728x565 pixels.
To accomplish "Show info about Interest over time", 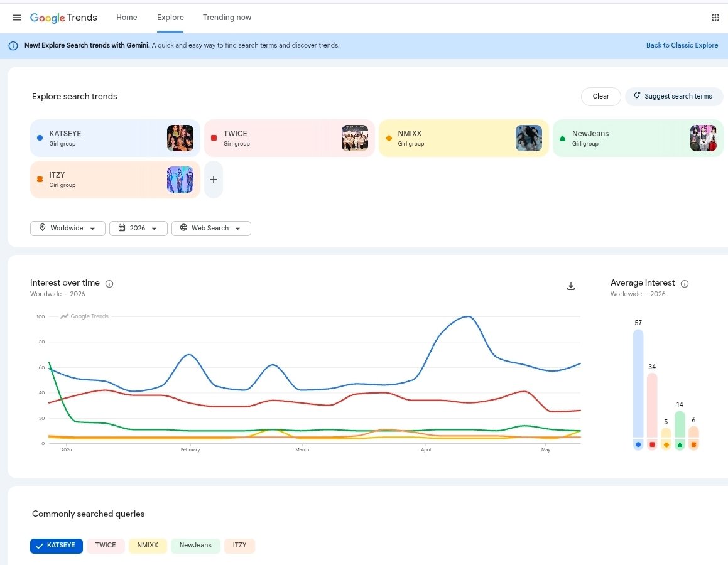I will [x=109, y=283].
